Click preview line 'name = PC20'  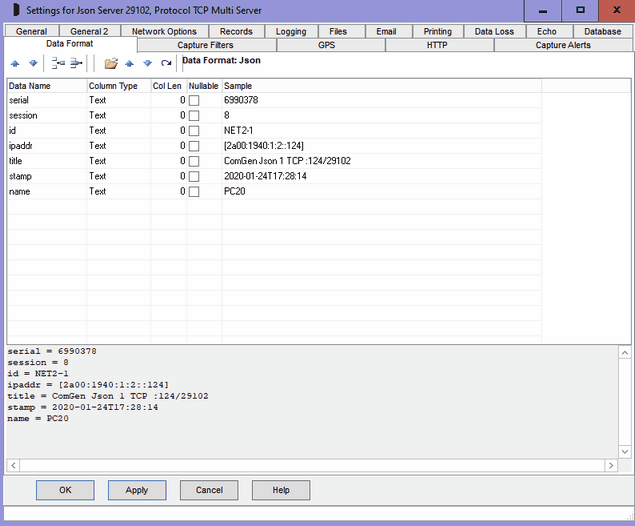click(x=38, y=418)
